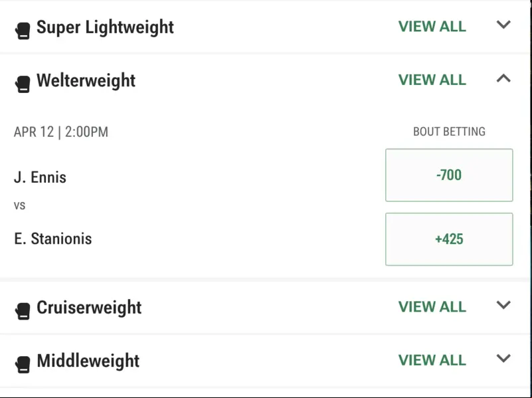The image size is (532, 398).
Task: View all Welterweight bouts
Action: point(432,80)
